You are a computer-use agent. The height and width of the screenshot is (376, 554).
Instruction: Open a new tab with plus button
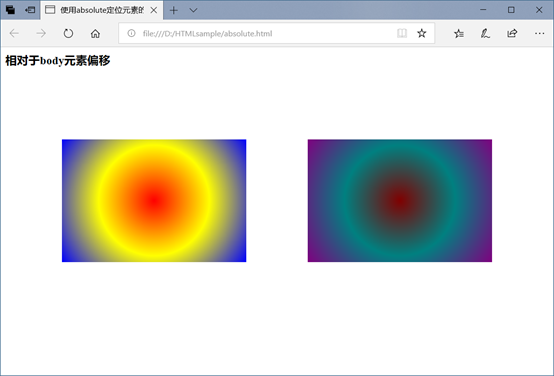click(173, 10)
